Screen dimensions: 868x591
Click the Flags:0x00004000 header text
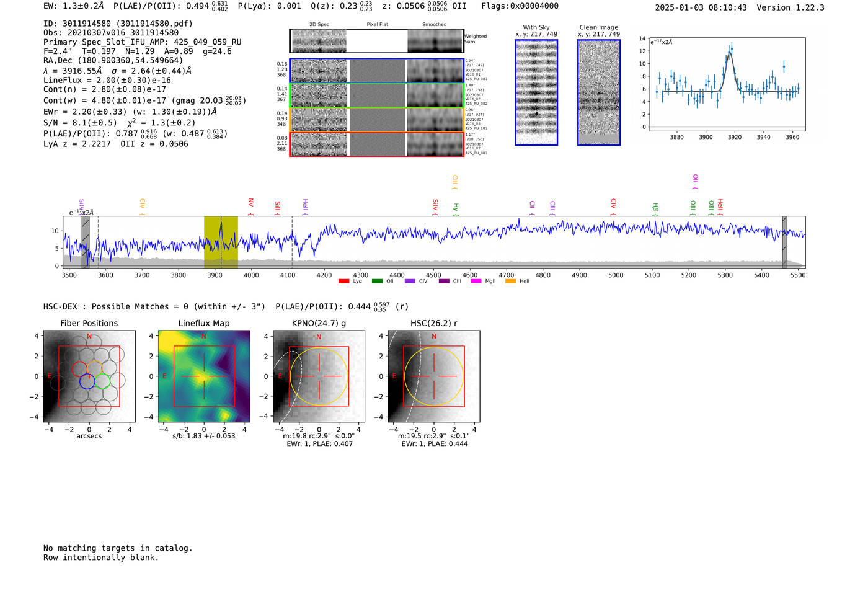520,6
